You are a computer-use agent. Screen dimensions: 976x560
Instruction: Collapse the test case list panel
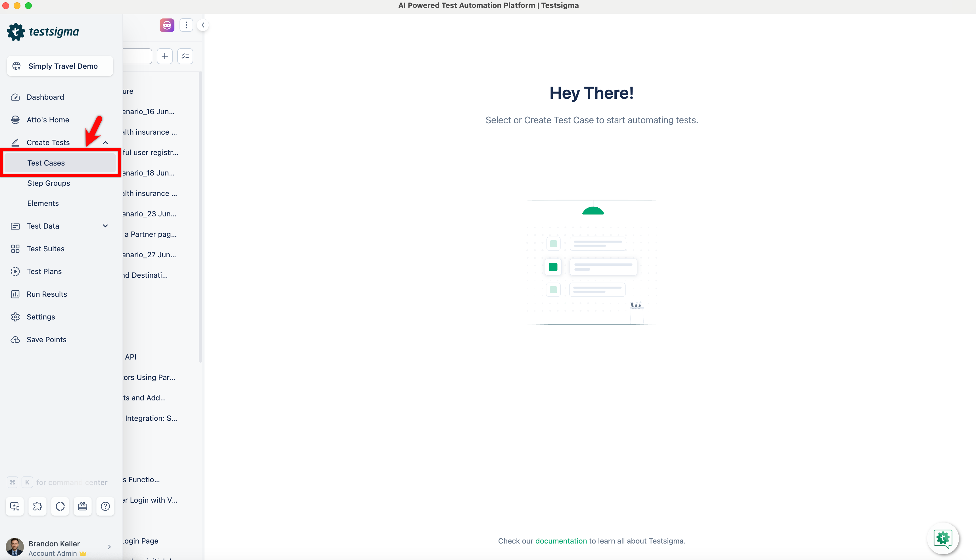[x=203, y=25]
